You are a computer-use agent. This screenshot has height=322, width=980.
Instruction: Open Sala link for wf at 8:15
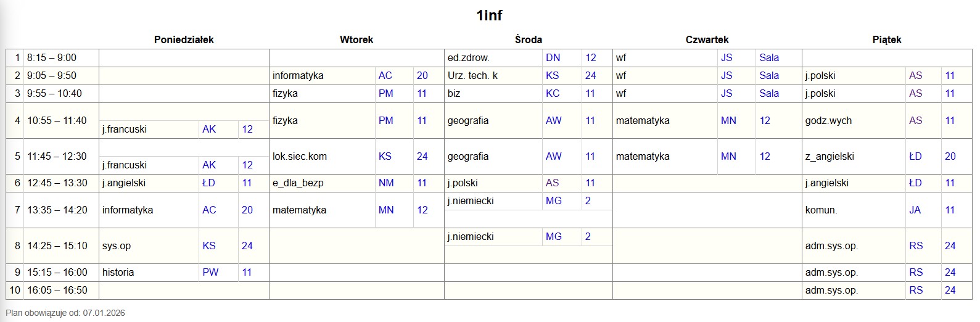(769, 57)
